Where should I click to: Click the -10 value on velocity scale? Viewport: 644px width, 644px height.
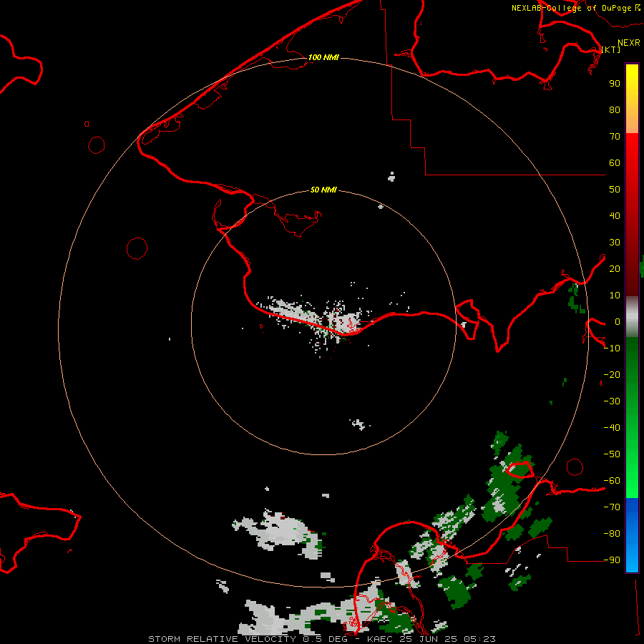(x=612, y=348)
